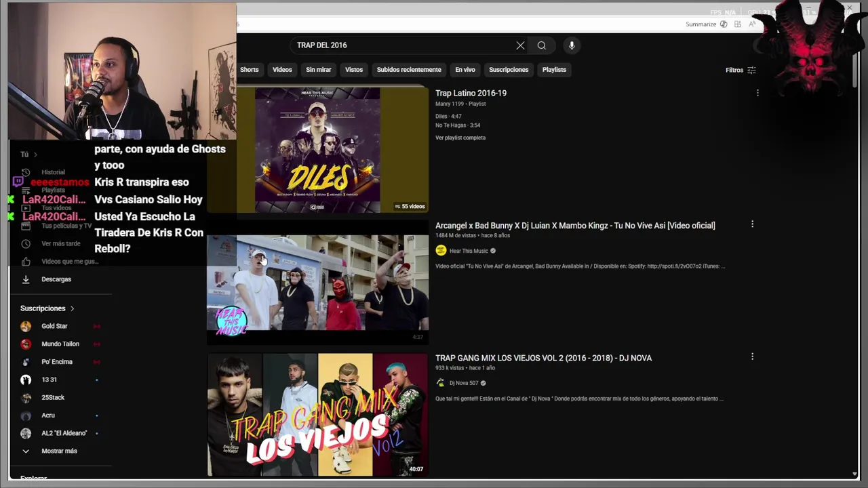The height and width of the screenshot is (488, 868).
Task: Open options menu for Trap Gang Mix video
Action: 752,357
